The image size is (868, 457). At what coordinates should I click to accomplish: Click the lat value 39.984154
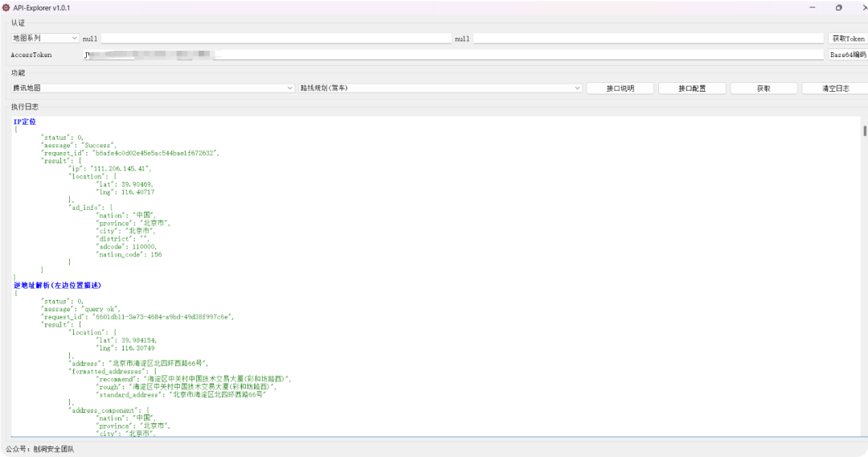(x=138, y=340)
